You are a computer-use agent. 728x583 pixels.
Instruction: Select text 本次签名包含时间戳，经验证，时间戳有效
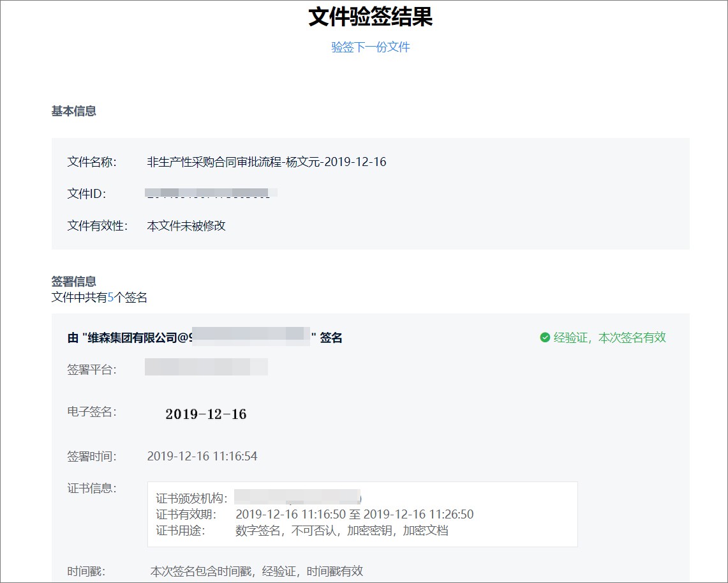[x=256, y=572]
